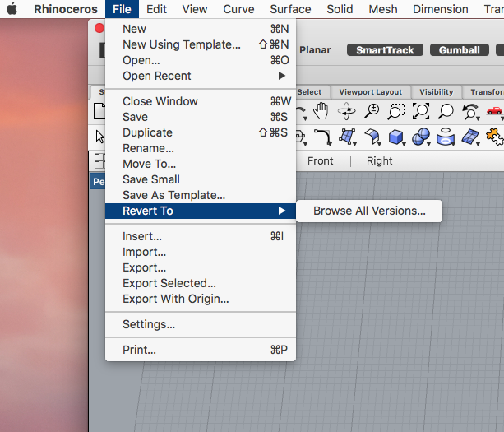Switch to the Front viewport tab
This screenshot has width=504, height=432.
(x=320, y=160)
